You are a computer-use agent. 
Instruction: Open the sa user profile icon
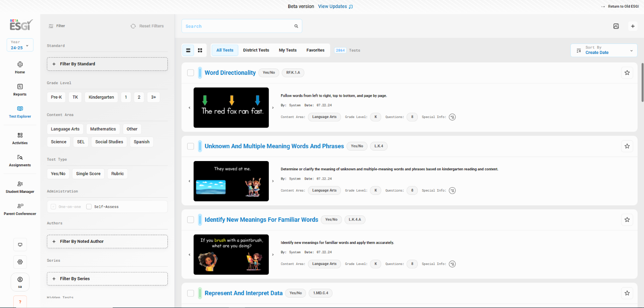click(20, 282)
